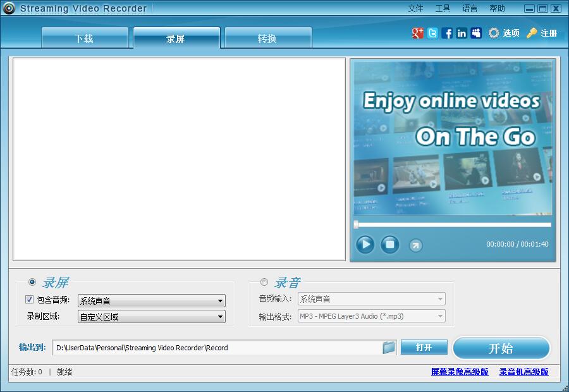
Task: Click the Facebook share icon
Action: (447, 33)
